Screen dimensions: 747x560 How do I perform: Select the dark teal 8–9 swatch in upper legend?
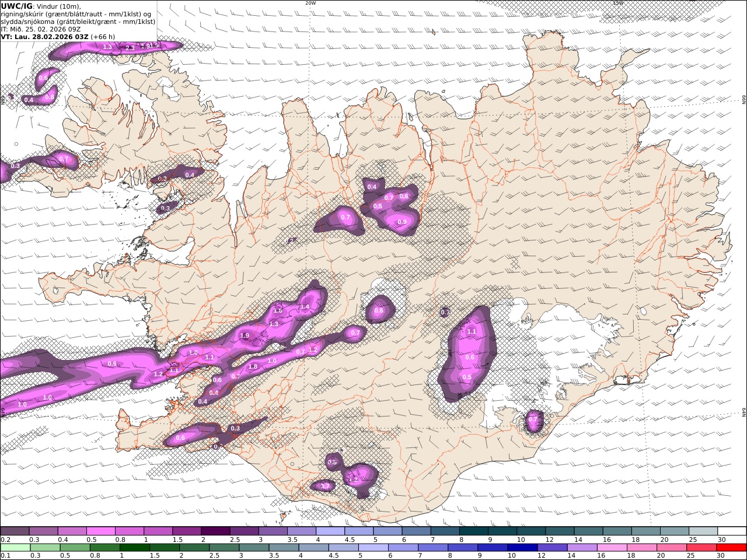474,531
